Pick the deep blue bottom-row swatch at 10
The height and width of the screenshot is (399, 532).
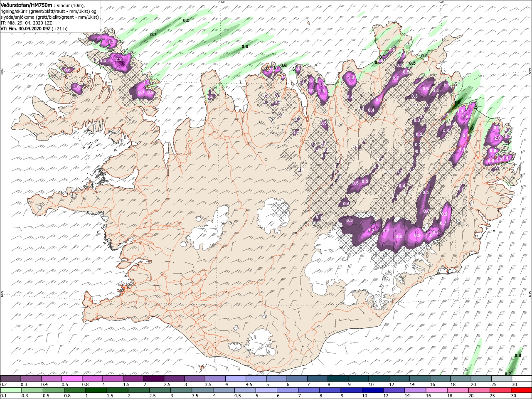coord(372,390)
